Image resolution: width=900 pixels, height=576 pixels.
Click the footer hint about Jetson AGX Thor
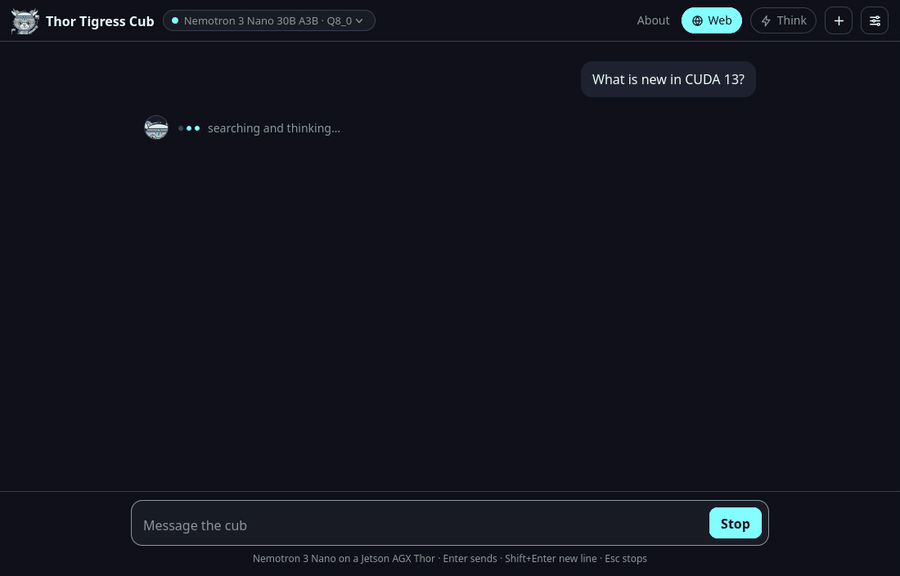coord(449,558)
